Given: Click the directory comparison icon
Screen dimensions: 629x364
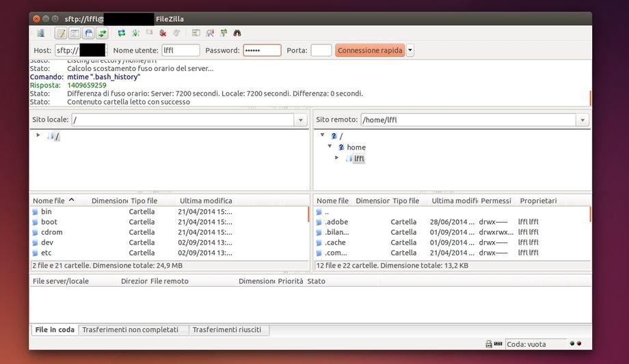Looking at the screenshot, I should (210, 33).
